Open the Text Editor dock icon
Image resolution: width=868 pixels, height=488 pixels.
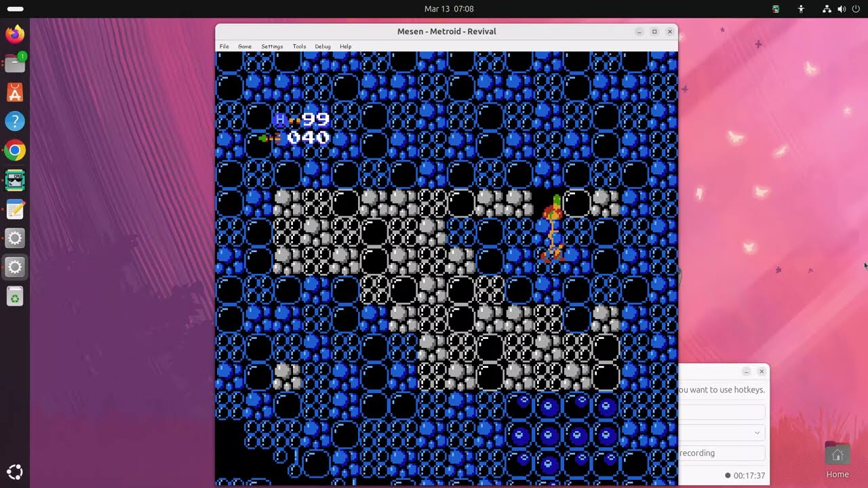pyautogui.click(x=15, y=209)
